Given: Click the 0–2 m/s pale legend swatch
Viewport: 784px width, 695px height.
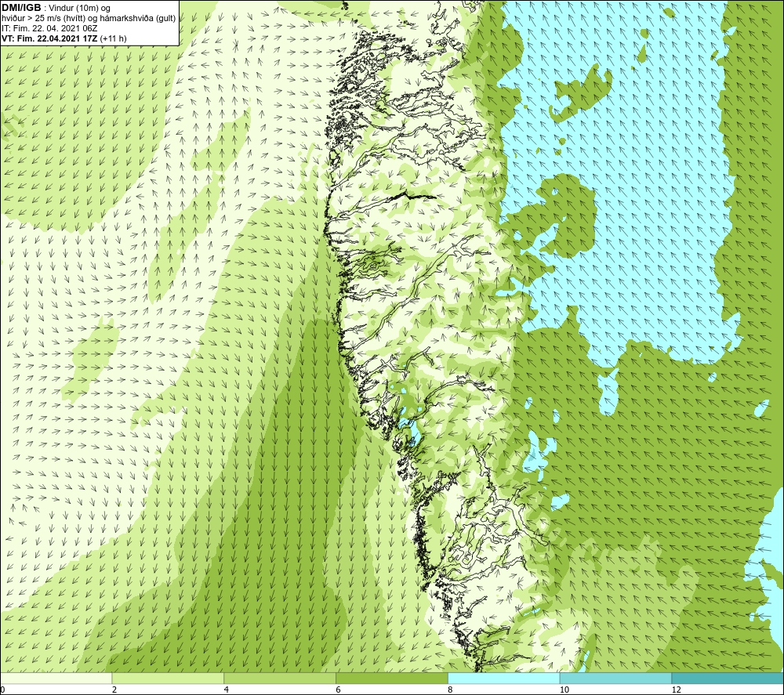Looking at the screenshot, I should click(56, 678).
